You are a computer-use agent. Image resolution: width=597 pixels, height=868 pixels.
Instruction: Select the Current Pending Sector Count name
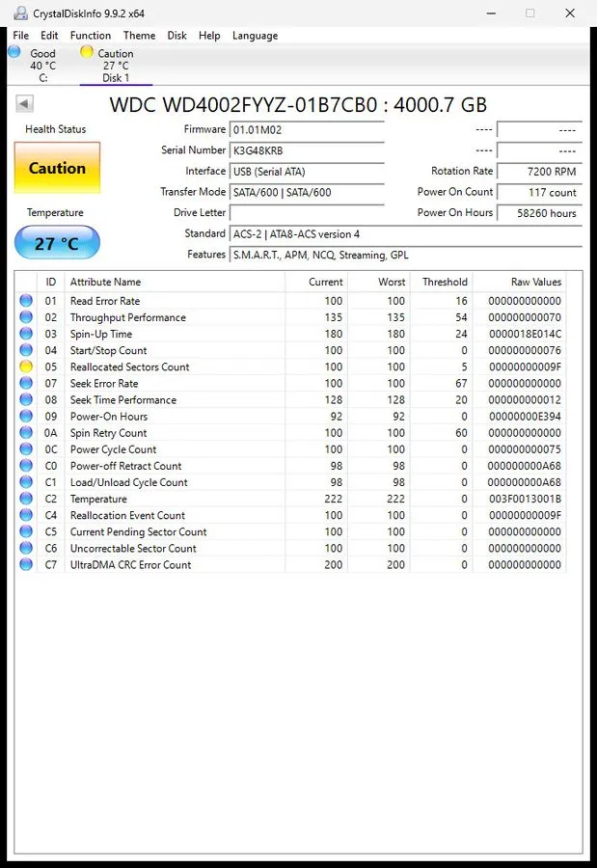point(138,532)
